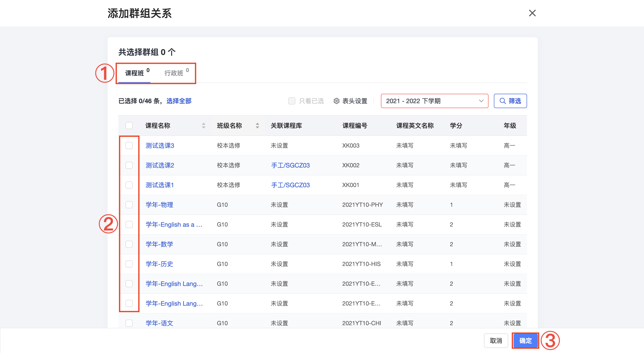Click the 关联课程库 column header

[287, 126]
